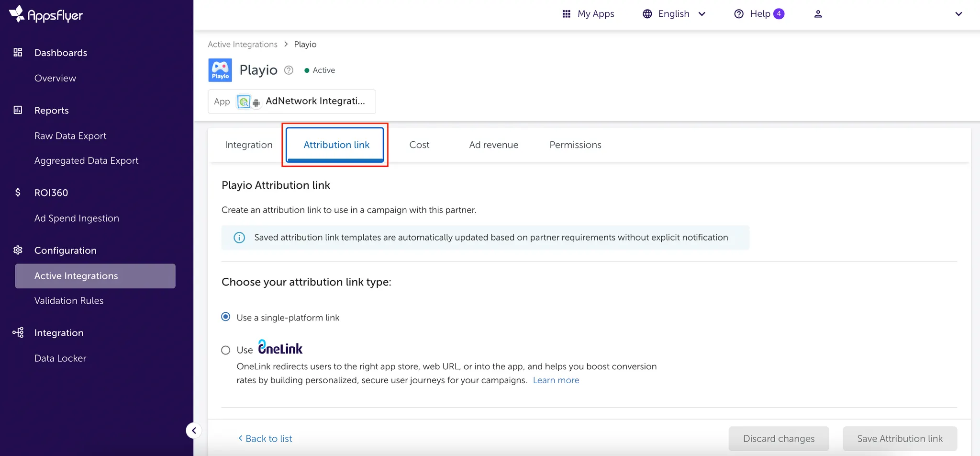Open the App selector dropdown

(x=292, y=102)
